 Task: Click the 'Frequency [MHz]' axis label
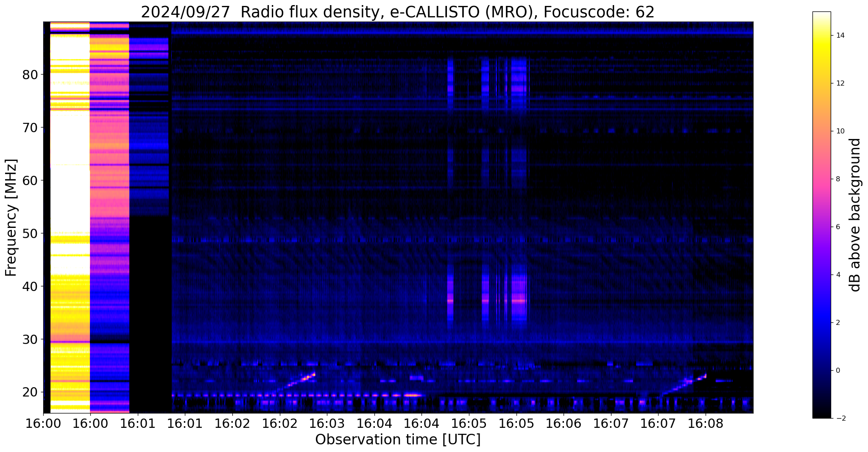[11, 217]
